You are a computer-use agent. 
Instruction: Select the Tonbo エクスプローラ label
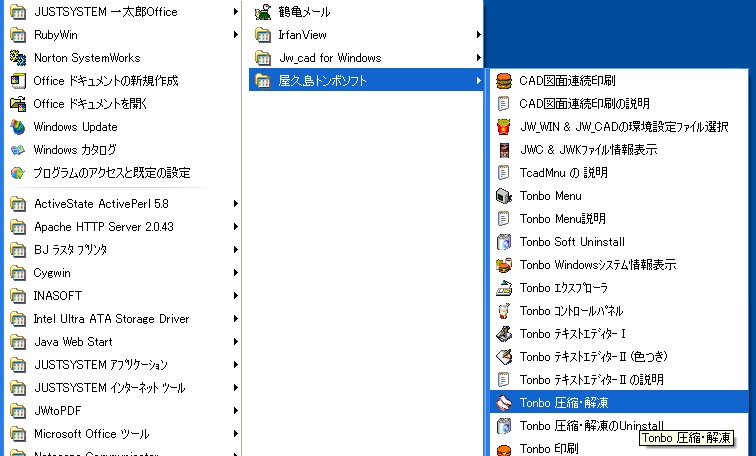564,288
